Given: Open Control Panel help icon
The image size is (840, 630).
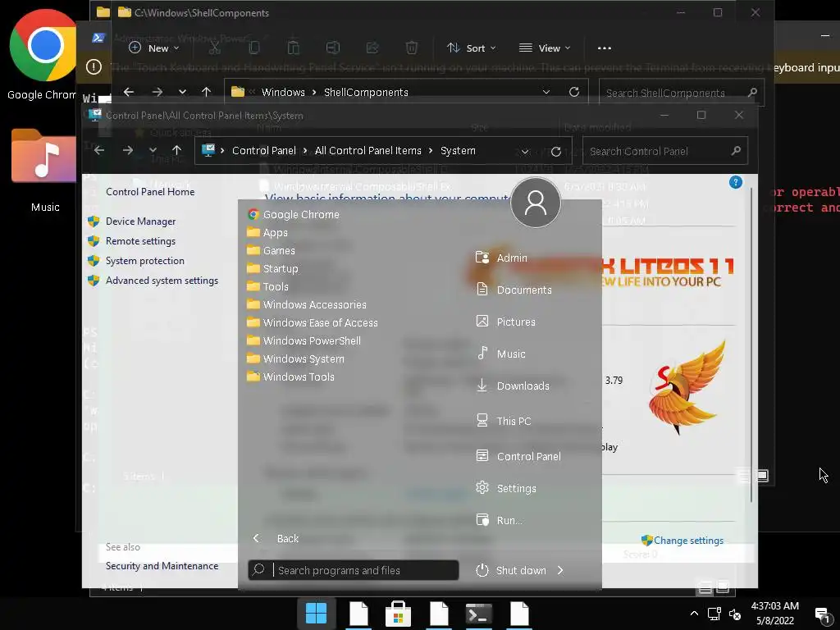Looking at the screenshot, I should pos(736,182).
